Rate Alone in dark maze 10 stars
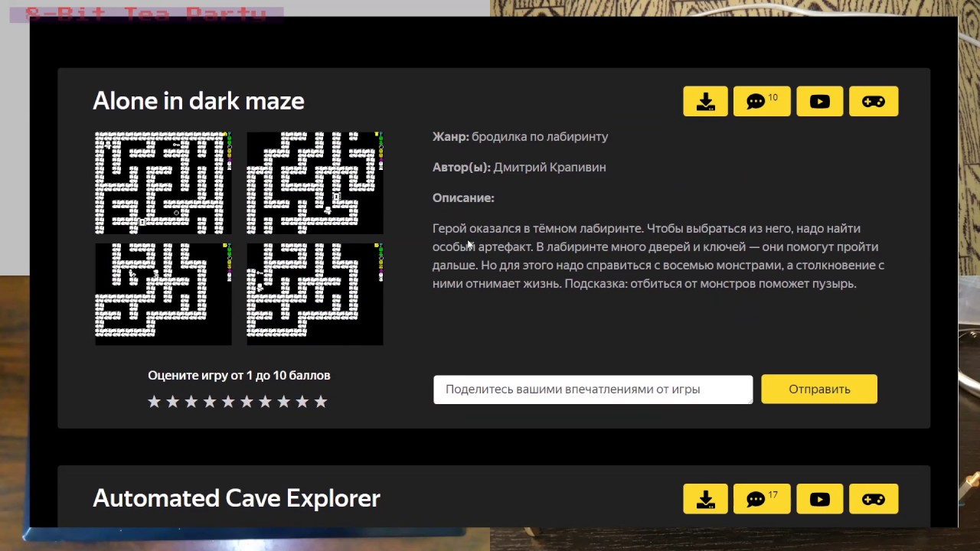The height and width of the screenshot is (551, 980). click(321, 402)
